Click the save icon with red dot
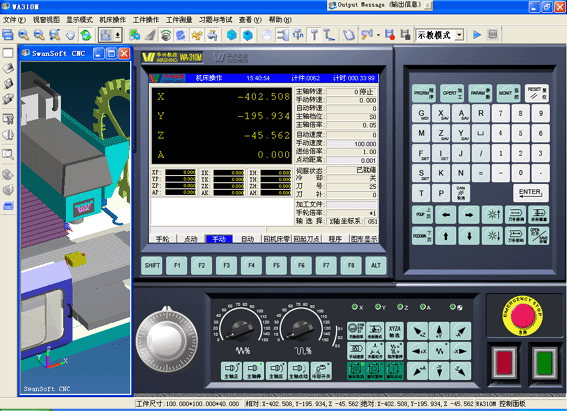 tap(389, 35)
